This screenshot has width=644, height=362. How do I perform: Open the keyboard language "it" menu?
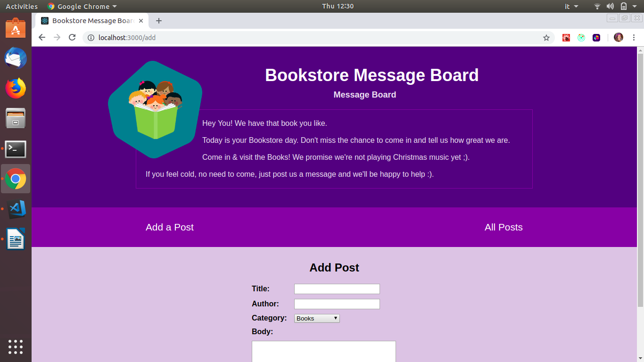click(571, 6)
